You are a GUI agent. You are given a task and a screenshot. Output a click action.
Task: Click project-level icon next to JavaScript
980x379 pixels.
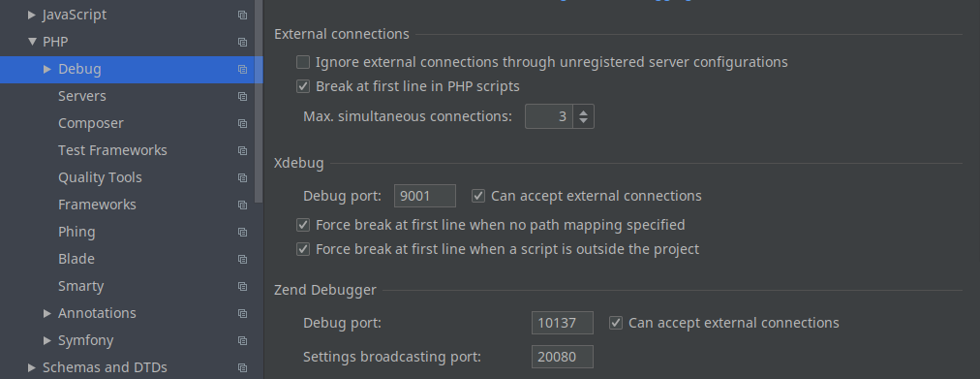click(x=242, y=15)
